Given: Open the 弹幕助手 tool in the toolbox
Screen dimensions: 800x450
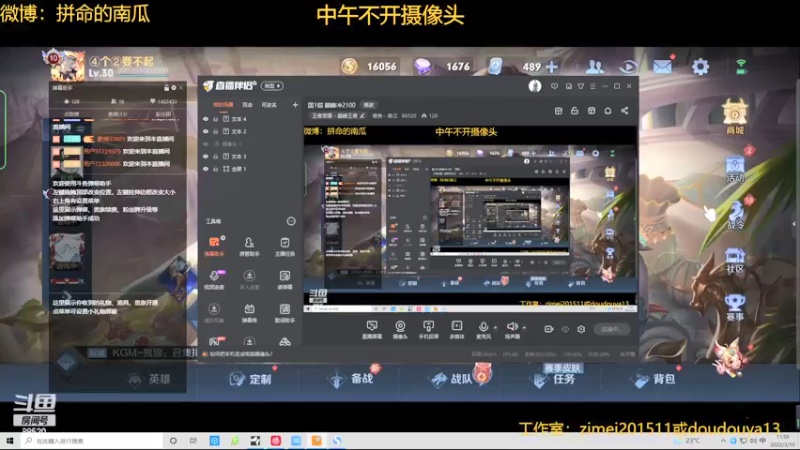Looking at the screenshot, I should pos(214,246).
